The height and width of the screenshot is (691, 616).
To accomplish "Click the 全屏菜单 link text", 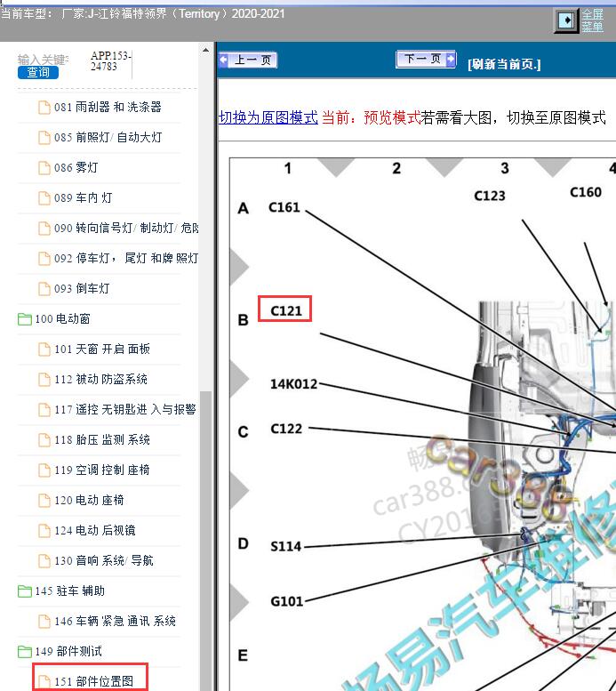I will (592, 20).
